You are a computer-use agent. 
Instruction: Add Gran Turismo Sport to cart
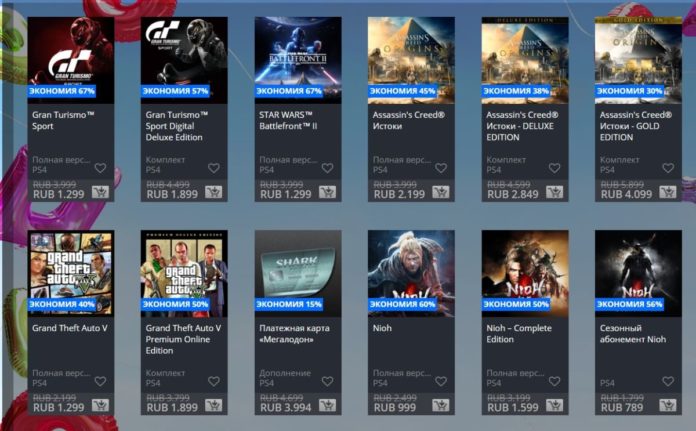pos(100,192)
